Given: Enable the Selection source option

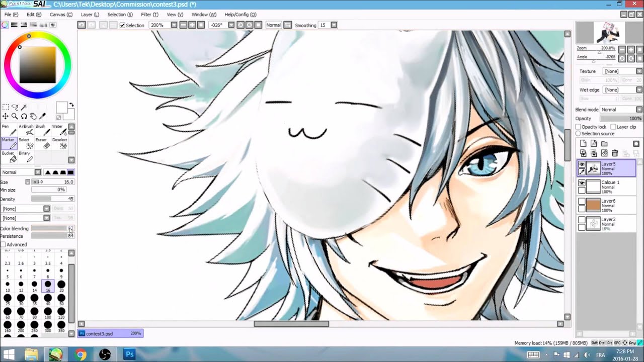Looking at the screenshot, I should coord(578,134).
